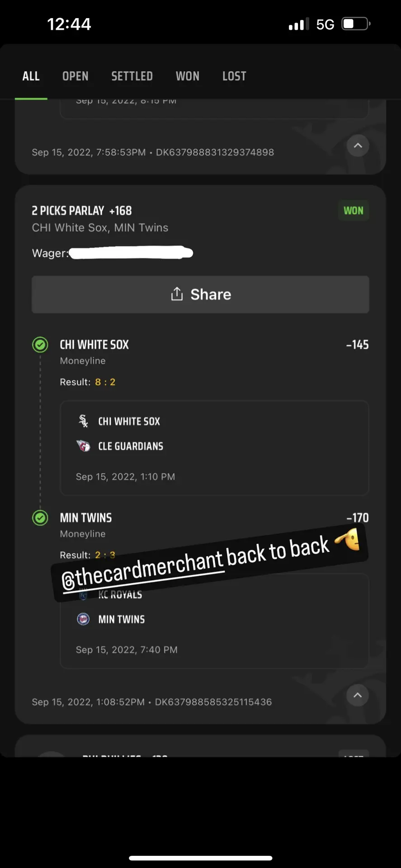Tap the green check next to CHI White Sox
The width and height of the screenshot is (401, 868).
coord(40,344)
